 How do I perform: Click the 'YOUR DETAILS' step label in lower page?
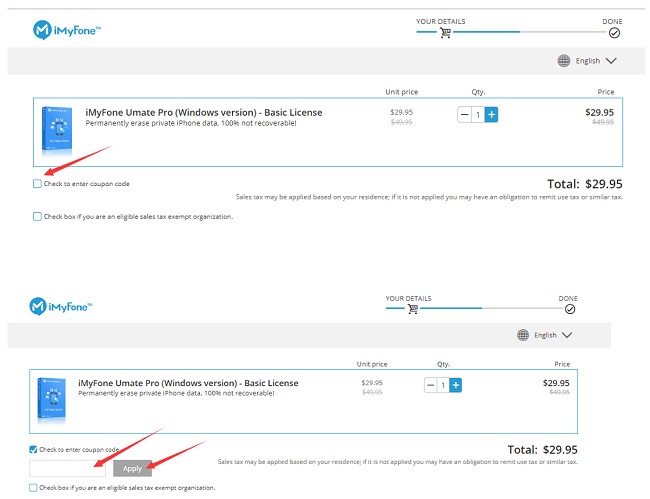click(x=408, y=298)
